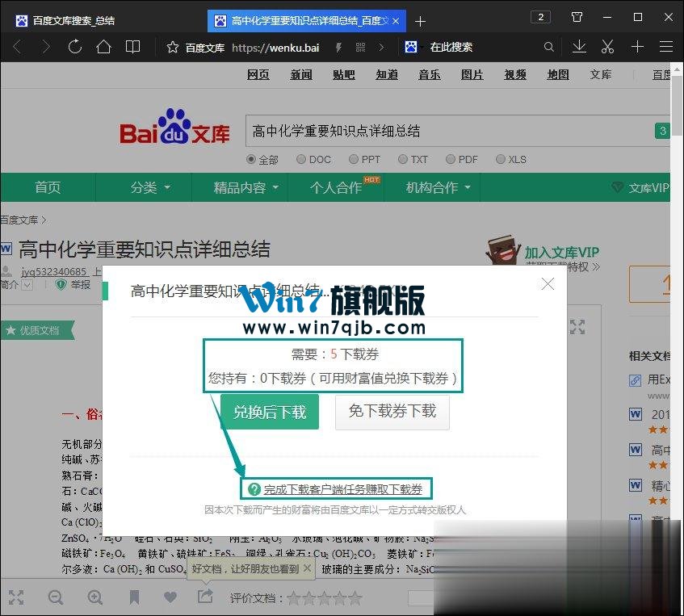Click the browser back arrow
The height and width of the screenshot is (616, 684).
(x=18, y=47)
